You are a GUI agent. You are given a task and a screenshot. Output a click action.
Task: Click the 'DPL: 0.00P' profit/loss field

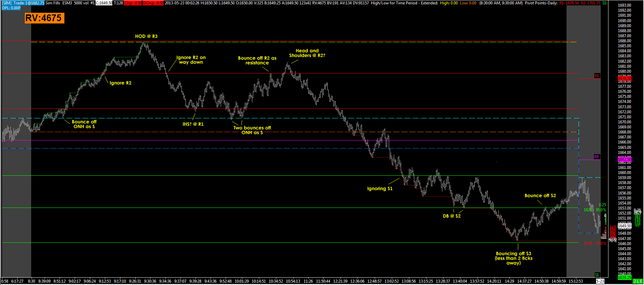pyautogui.click(x=11, y=8)
